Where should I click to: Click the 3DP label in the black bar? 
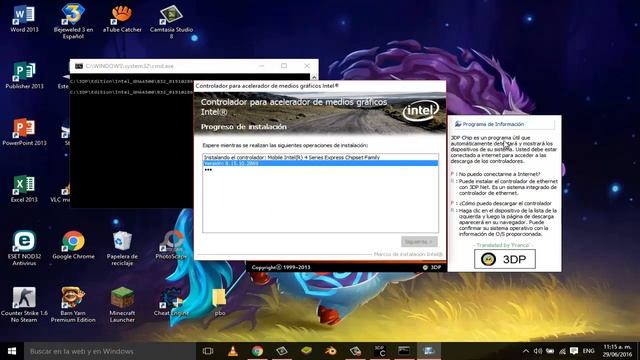pos(432,267)
